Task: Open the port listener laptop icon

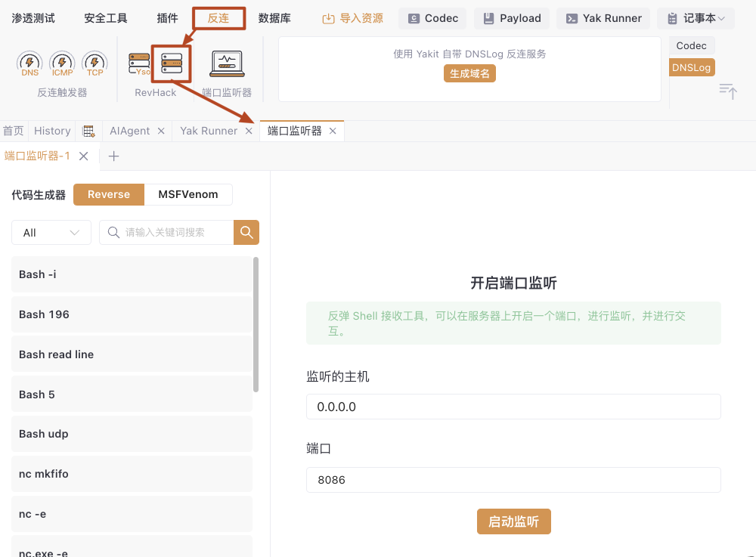Action: pos(227,64)
